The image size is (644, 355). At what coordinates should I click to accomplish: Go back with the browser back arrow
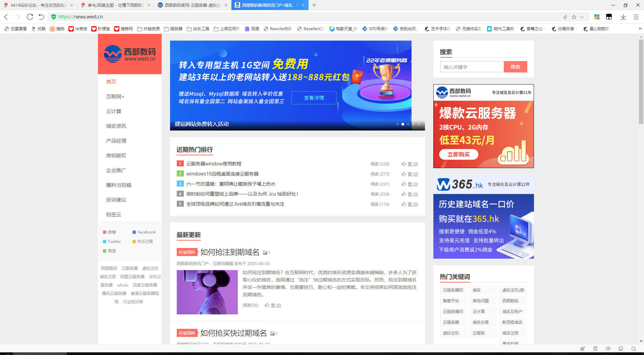[x=6, y=17]
